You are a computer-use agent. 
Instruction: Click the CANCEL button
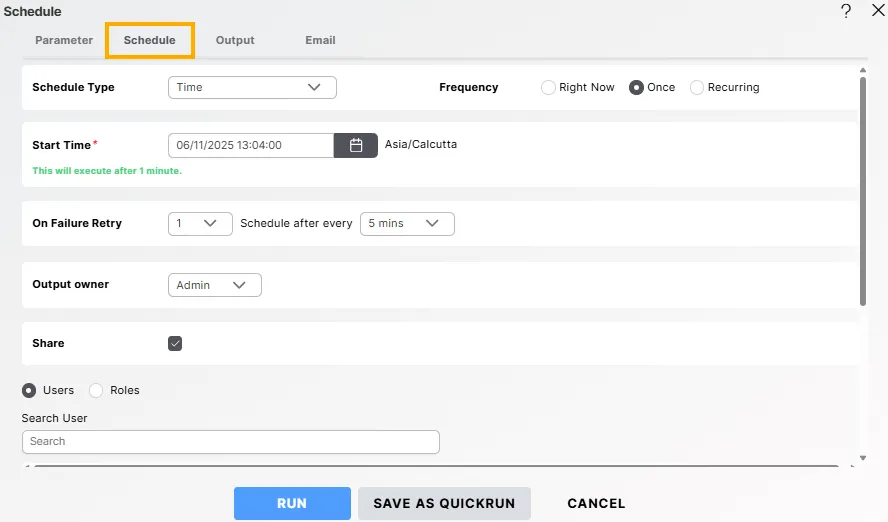(596, 503)
